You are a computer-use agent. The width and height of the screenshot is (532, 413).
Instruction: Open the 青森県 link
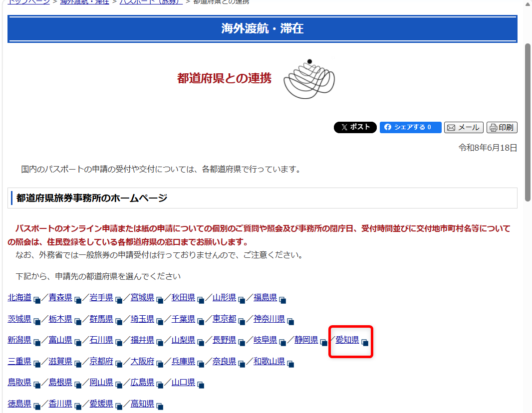[60, 297]
